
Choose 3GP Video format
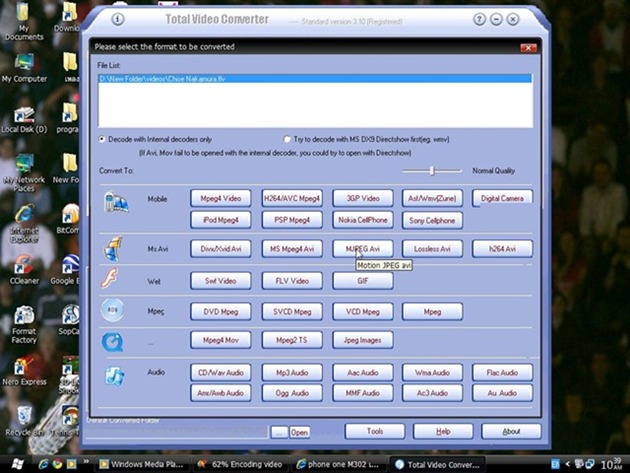(x=362, y=198)
